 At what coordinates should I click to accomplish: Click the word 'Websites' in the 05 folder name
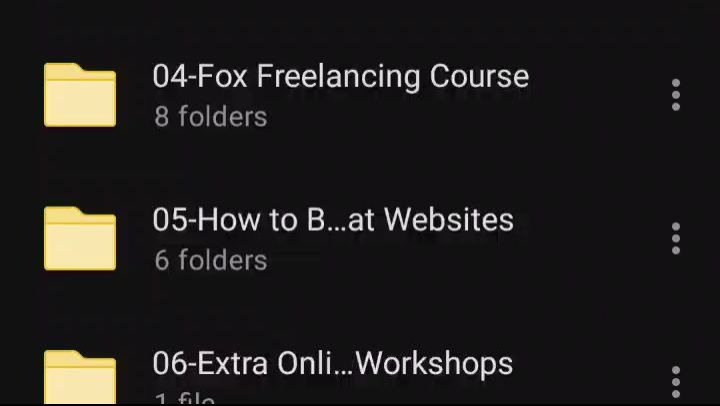[449, 220]
